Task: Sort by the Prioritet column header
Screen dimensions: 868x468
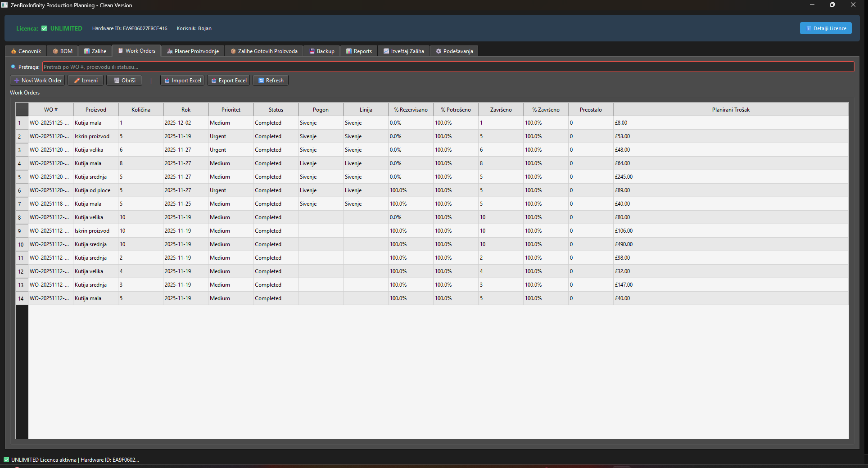Action: [x=231, y=110]
